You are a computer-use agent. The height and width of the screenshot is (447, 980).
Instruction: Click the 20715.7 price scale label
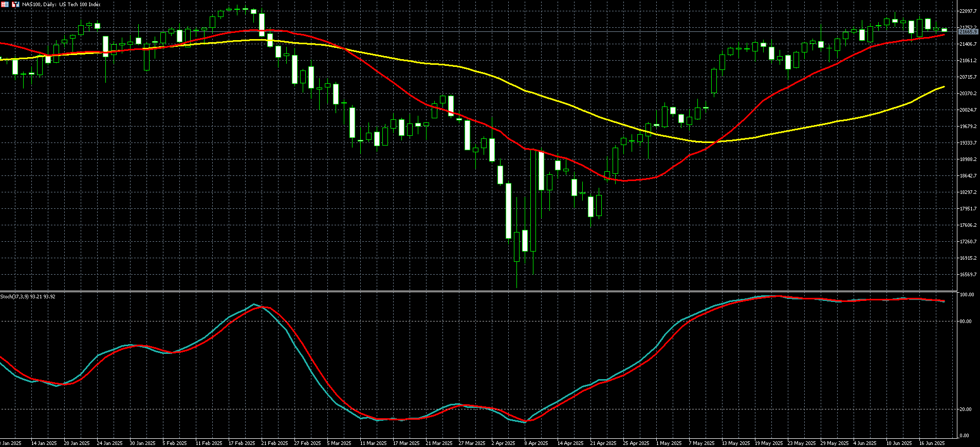tap(968, 77)
